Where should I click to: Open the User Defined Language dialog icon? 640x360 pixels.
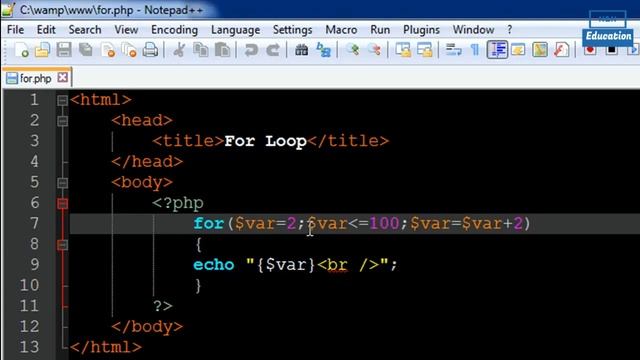518,50
